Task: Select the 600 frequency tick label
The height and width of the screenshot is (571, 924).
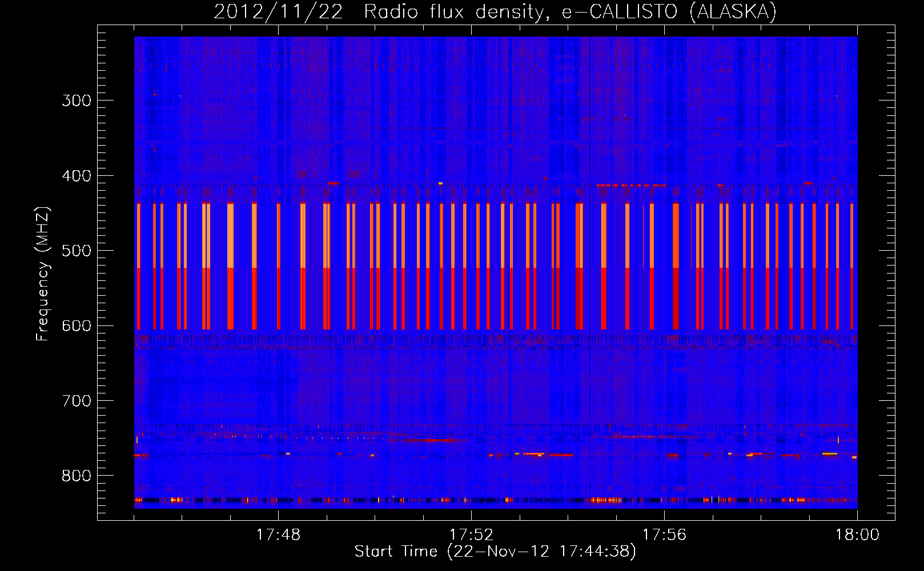Action: (77, 326)
